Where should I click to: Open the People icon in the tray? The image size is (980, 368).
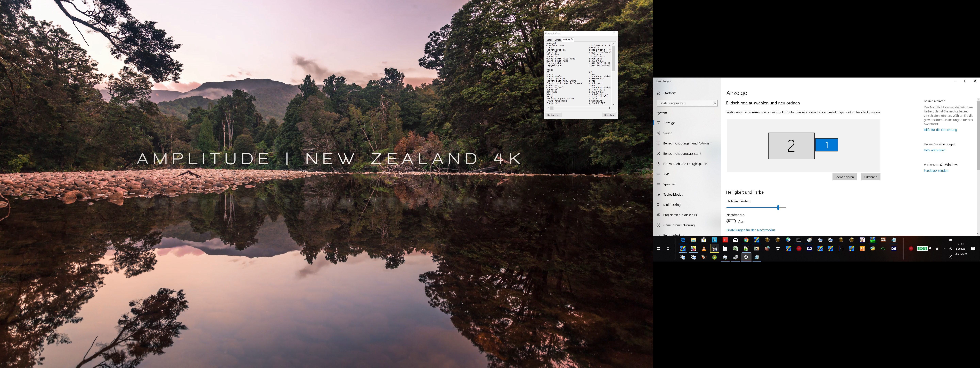tap(938, 249)
